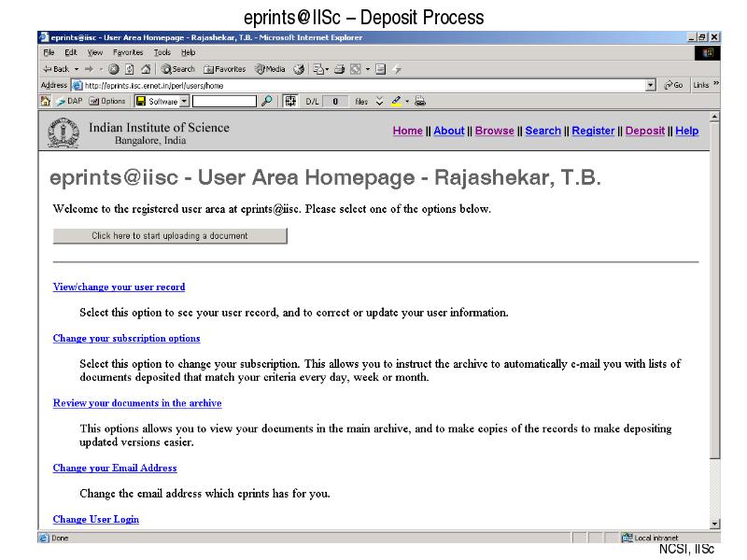Click the Indian Institute of Science logo

pos(63,133)
